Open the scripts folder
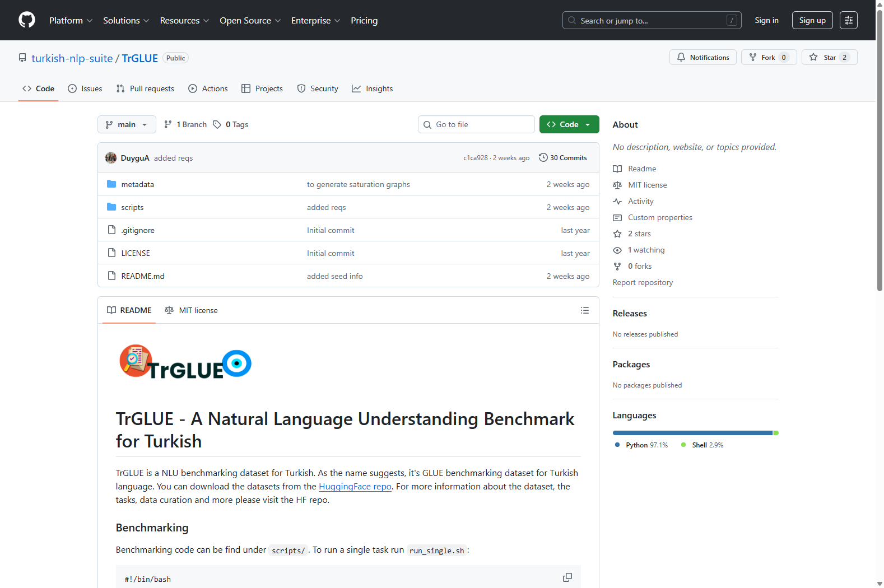Screen dimensions: 884x588 [x=132, y=207]
